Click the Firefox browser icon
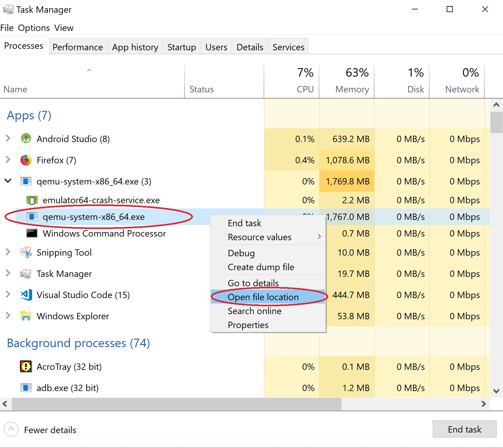Screen dimensions: 503x448 click(26, 160)
